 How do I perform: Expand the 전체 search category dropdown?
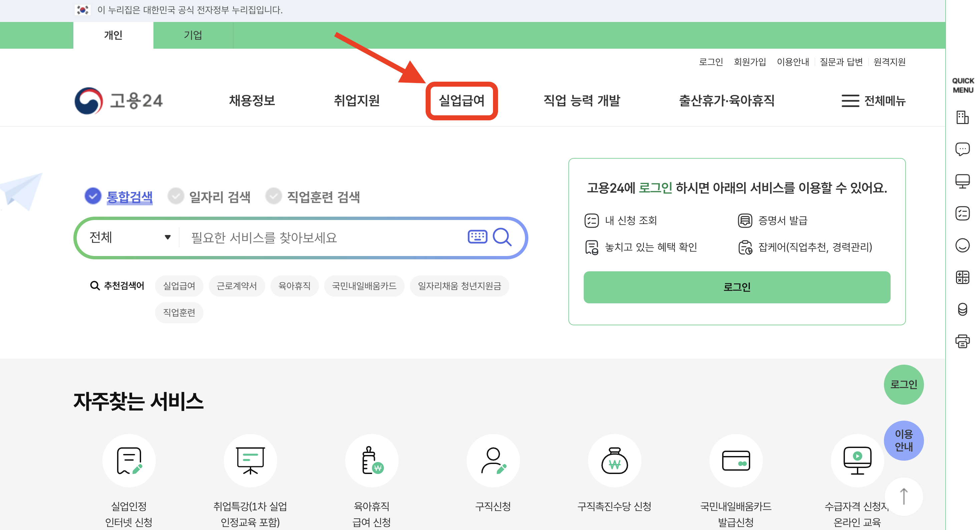pos(129,237)
